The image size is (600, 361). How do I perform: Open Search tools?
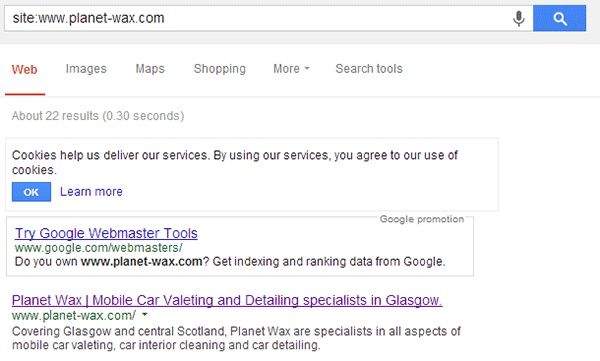(369, 69)
